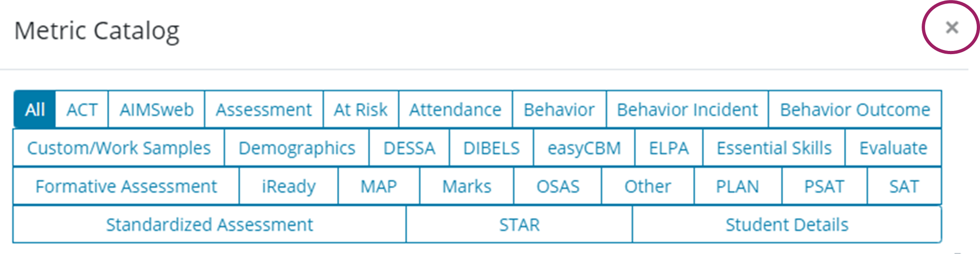Image resolution: width=980 pixels, height=254 pixels.
Task: Filter by Behavior Outcome
Action: coord(855,110)
